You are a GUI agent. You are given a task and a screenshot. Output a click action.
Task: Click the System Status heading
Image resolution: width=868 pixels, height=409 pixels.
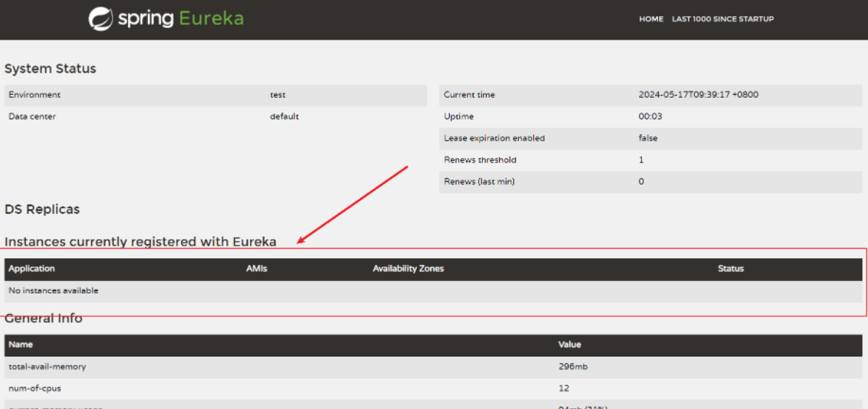50,68
